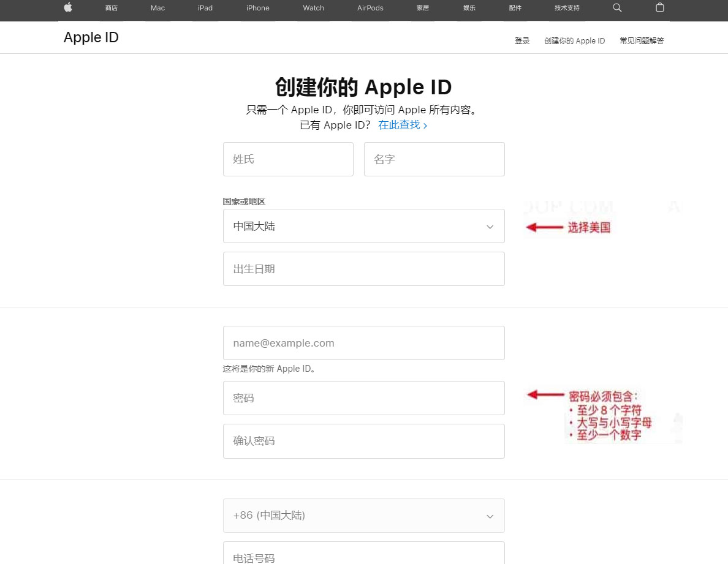Image resolution: width=728 pixels, height=564 pixels.
Task: Open the 国家或地区 dropdown showing 中国大陆
Action: click(x=364, y=226)
